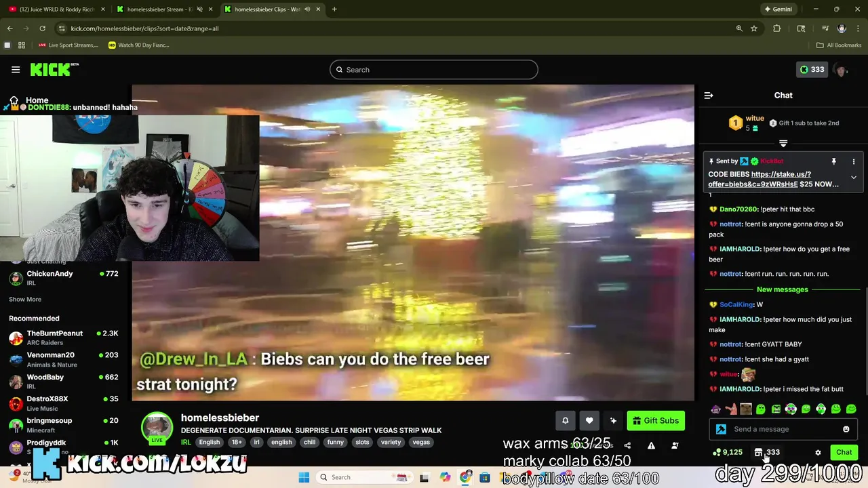
Task: Click Show More in the sidebar
Action: [25, 300]
